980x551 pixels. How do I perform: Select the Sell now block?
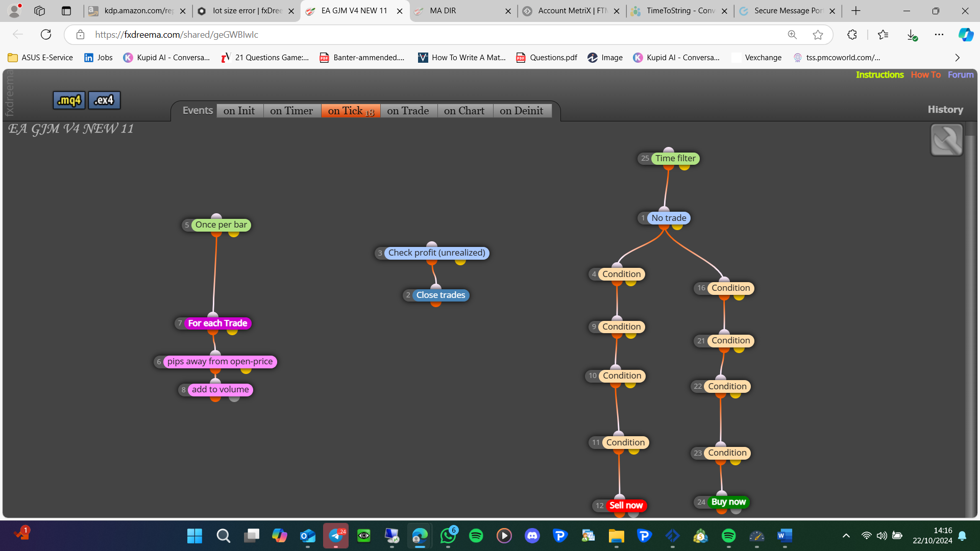click(x=626, y=505)
